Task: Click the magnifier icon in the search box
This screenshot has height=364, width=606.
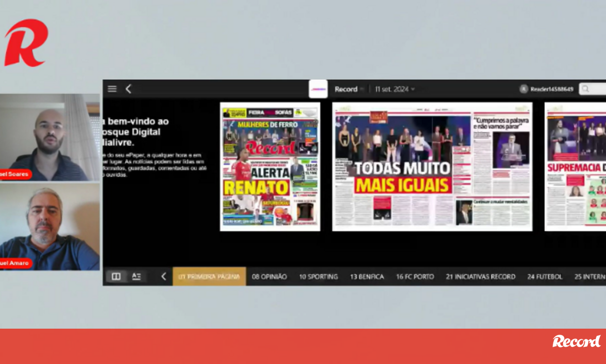Action: pos(586,89)
